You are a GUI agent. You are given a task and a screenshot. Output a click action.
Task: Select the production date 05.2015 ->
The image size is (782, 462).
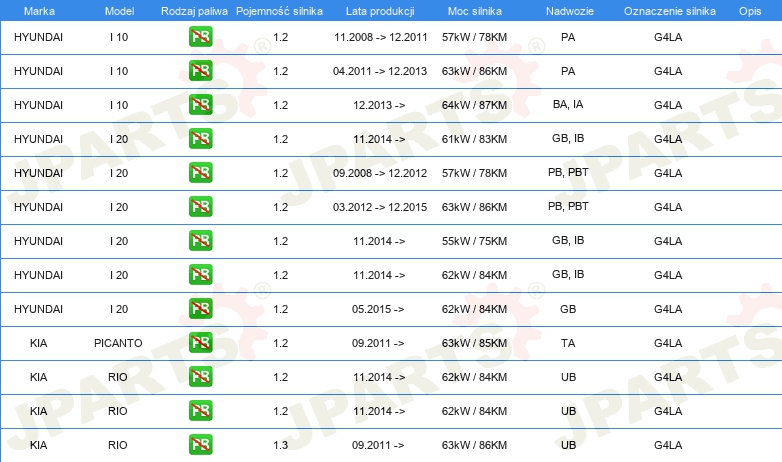[378, 309]
